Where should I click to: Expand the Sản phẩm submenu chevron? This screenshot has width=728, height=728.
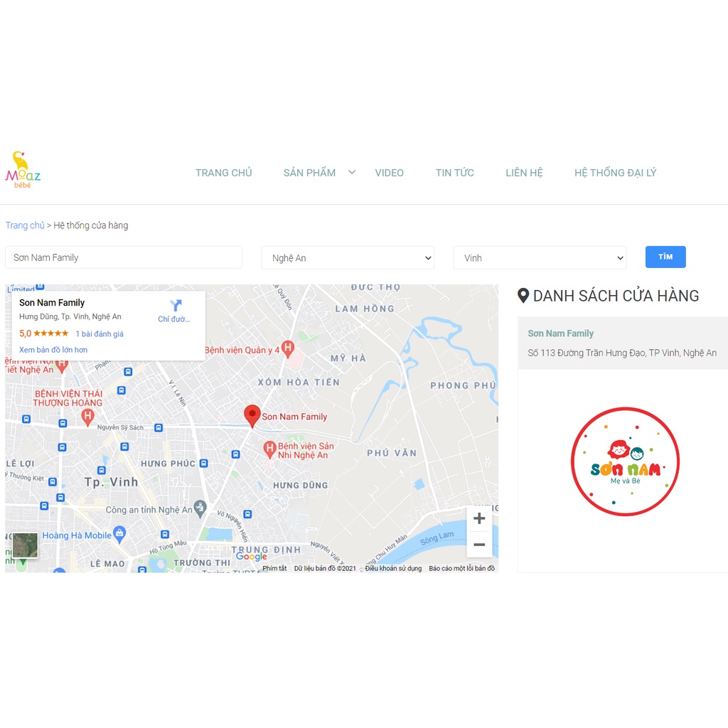(352, 172)
